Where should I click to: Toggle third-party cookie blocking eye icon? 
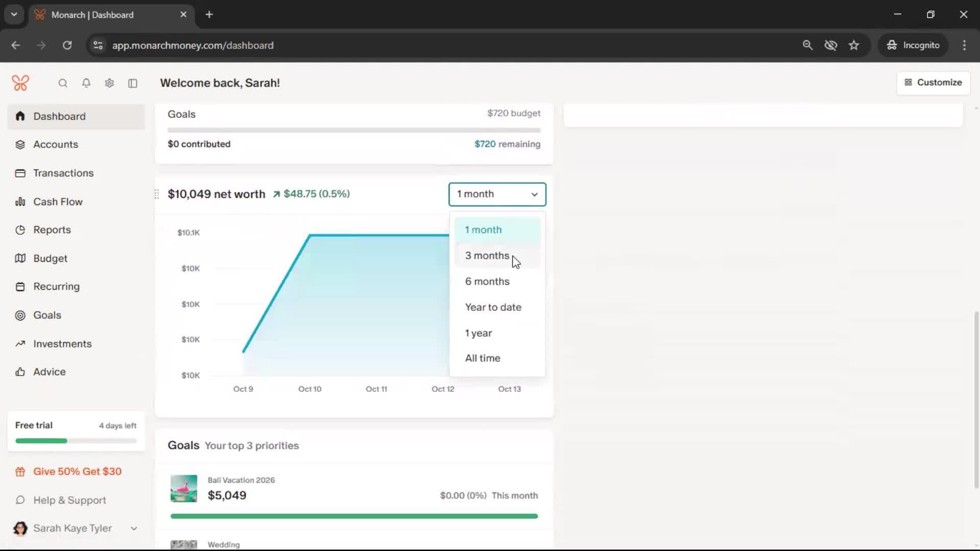point(830,45)
